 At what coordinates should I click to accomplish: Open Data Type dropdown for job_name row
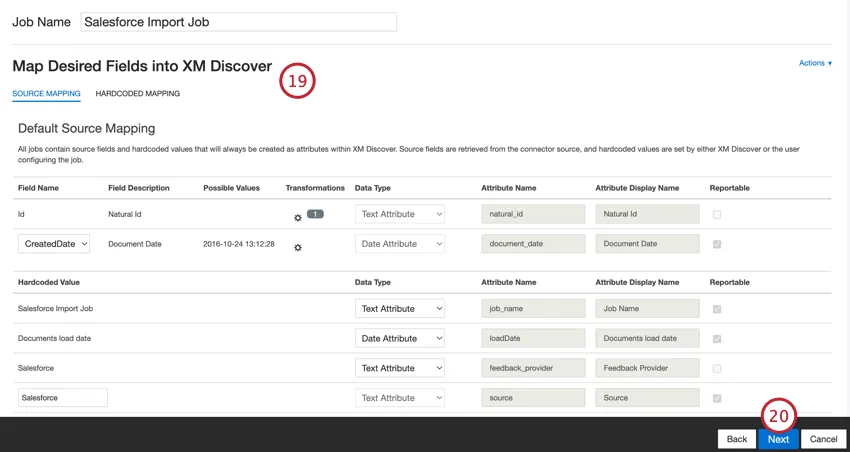(400, 309)
